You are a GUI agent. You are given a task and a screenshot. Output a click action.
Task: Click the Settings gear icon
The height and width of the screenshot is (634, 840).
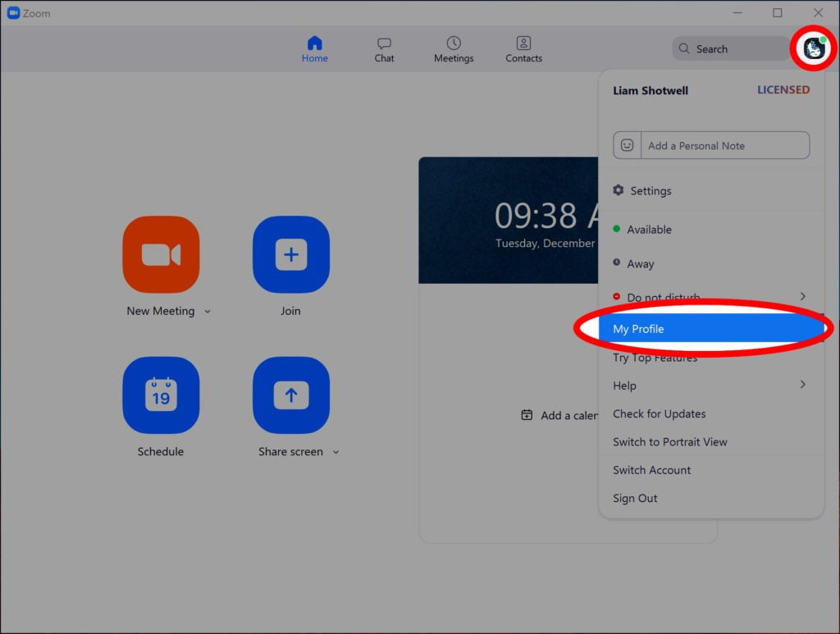(619, 190)
